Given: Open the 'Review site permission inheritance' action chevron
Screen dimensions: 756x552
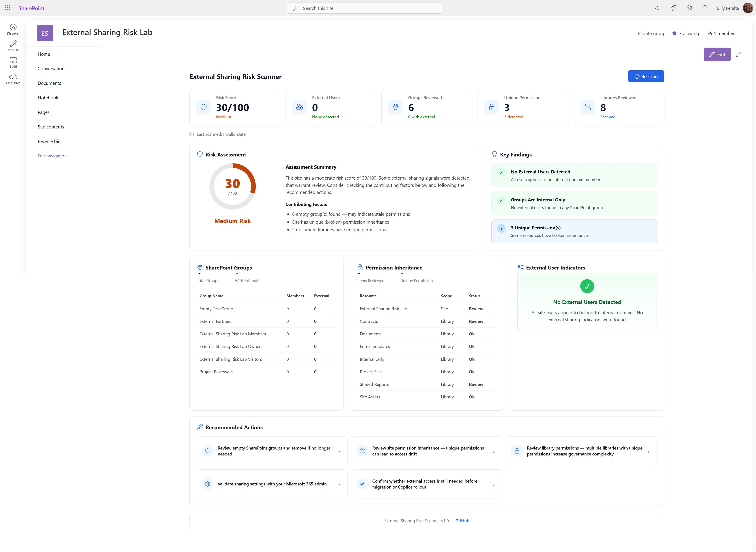Looking at the screenshot, I should pyautogui.click(x=494, y=452).
